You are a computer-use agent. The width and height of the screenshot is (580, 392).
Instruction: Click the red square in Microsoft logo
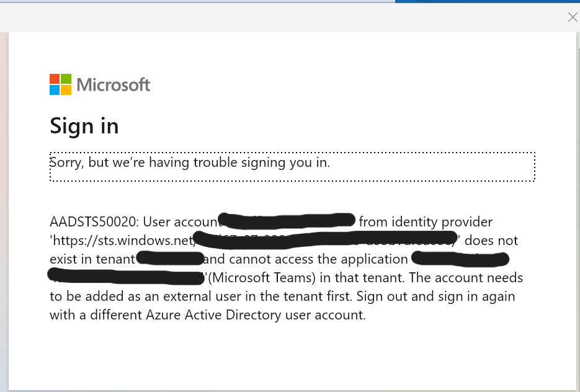[x=55, y=79]
